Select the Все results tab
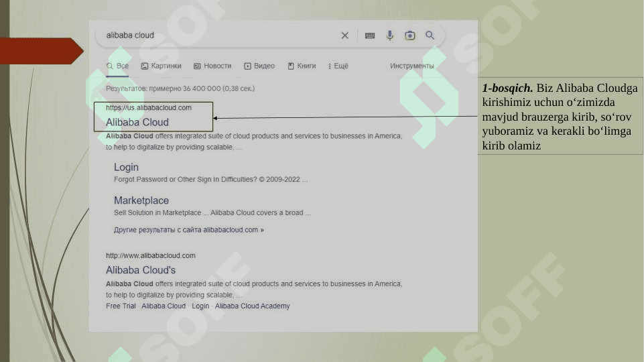 coord(118,66)
